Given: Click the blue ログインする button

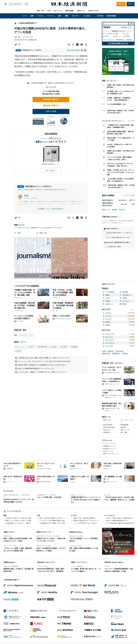Looking at the screenshot, I should [51, 112].
